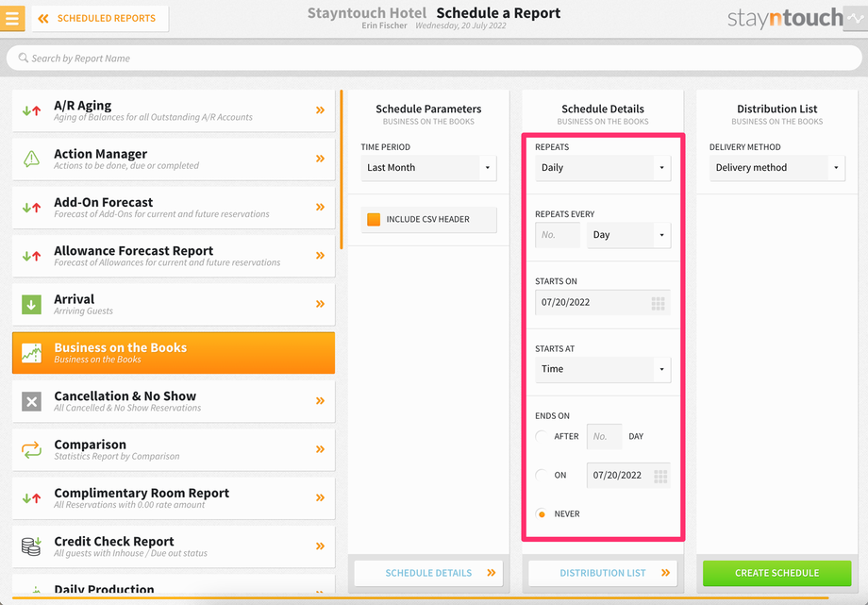The image size is (868, 605).
Task: Open the Complimentary Room Report chevron
Action: pos(320,498)
